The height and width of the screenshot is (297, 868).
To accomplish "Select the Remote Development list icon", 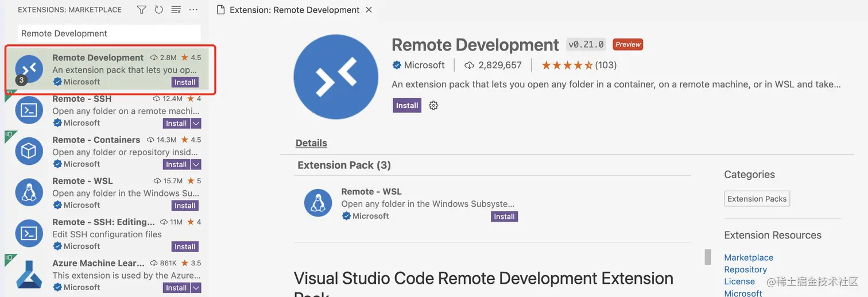I will click(29, 70).
